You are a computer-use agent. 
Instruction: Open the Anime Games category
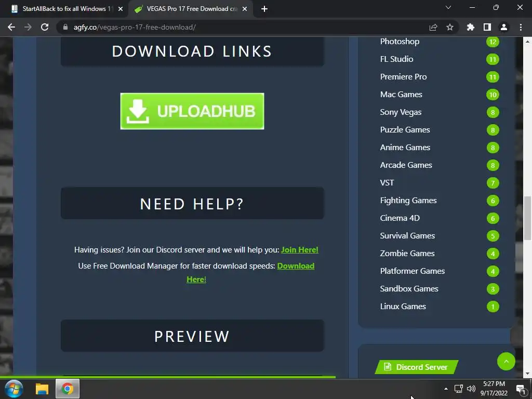(x=405, y=147)
